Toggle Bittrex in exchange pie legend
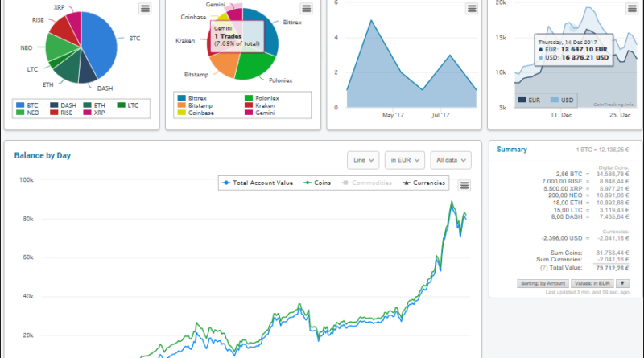 (192, 98)
